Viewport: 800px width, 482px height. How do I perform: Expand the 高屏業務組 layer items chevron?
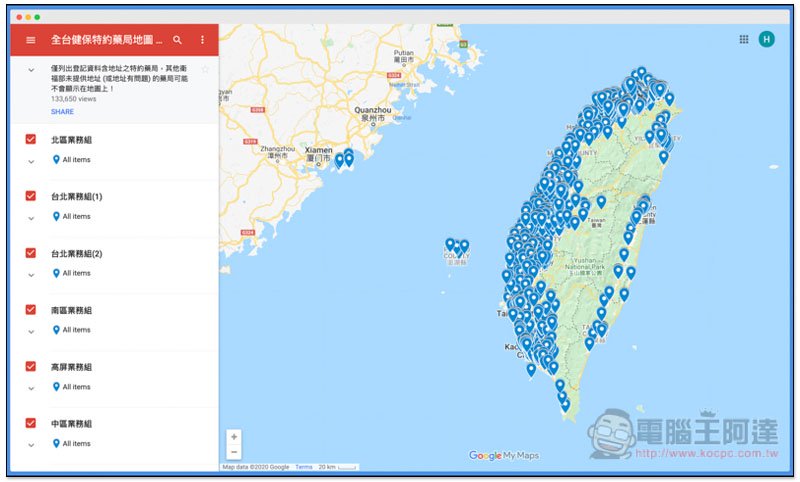click(x=31, y=388)
